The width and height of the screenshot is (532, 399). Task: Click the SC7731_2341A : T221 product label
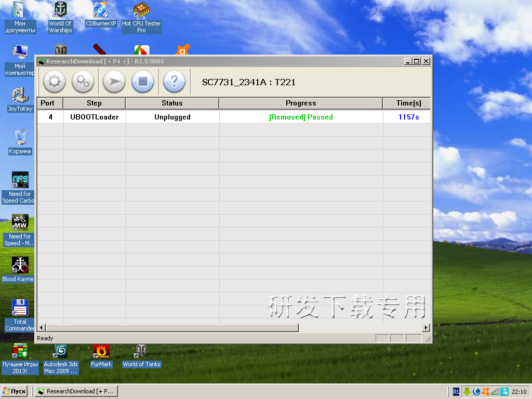(x=249, y=82)
